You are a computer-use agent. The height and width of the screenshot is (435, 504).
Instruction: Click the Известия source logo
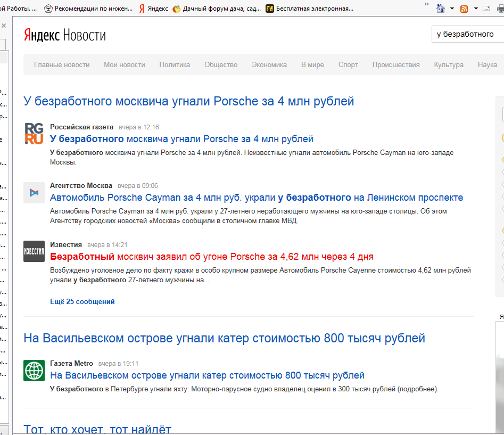tap(34, 251)
